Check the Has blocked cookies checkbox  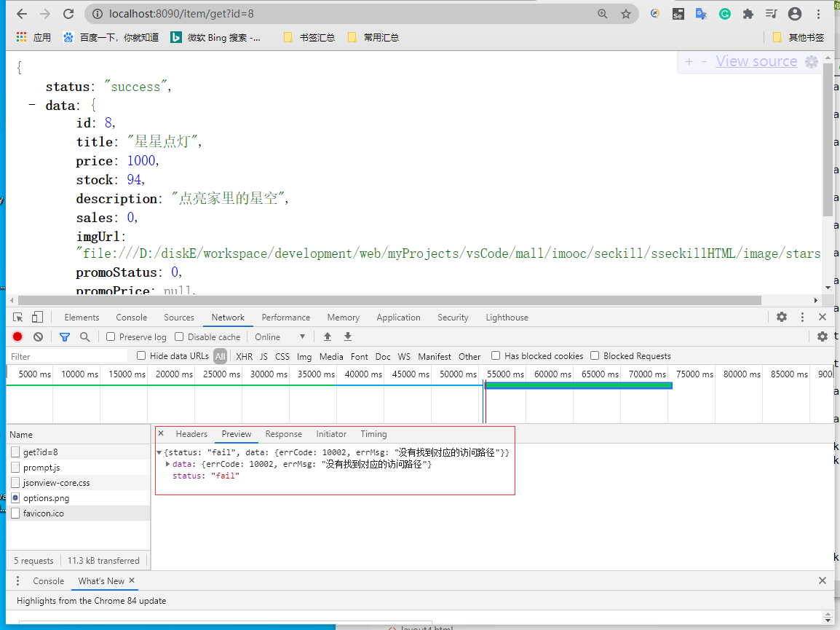click(x=496, y=355)
